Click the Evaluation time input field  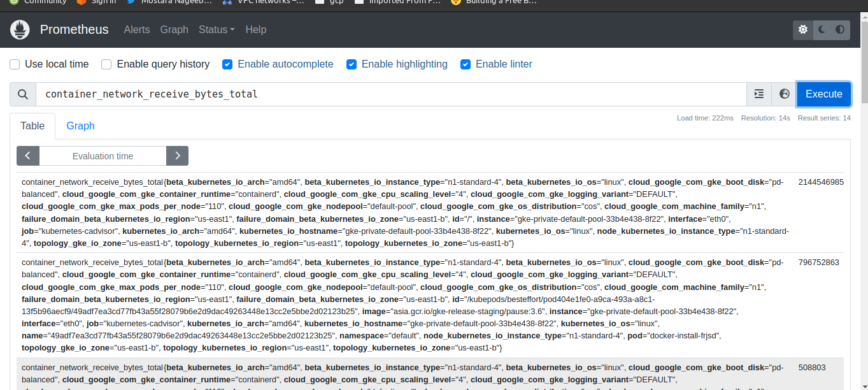tap(103, 155)
